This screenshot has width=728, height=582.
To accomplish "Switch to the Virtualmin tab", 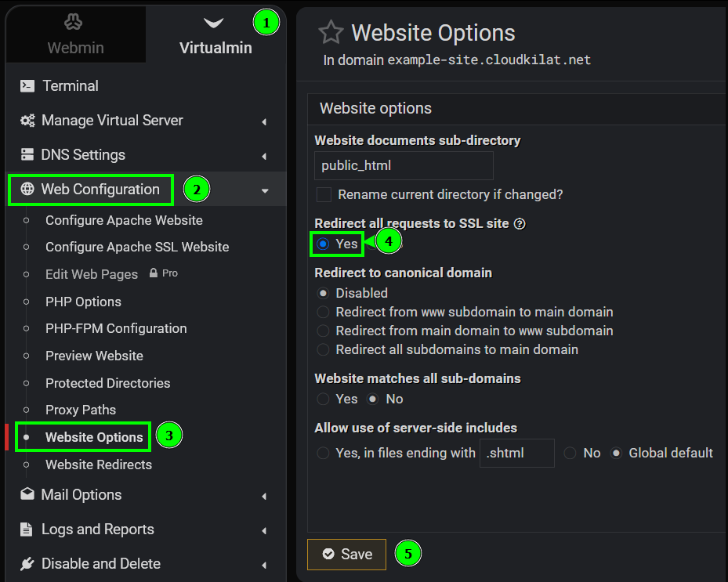I will click(x=216, y=34).
